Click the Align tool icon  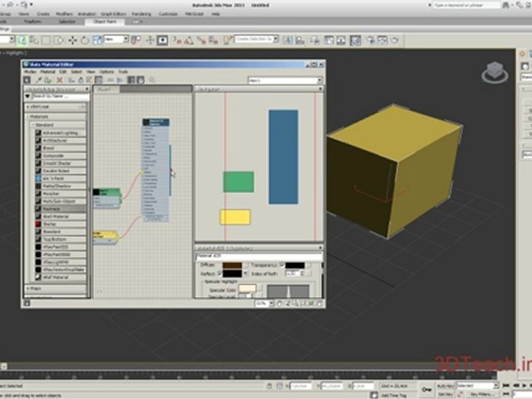click(x=300, y=40)
